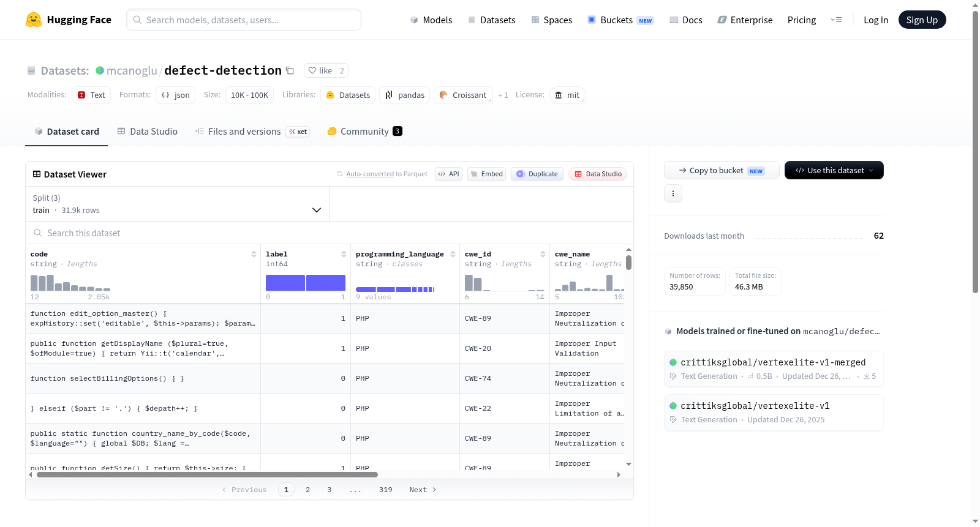Select the Dataset card tab

66,131
